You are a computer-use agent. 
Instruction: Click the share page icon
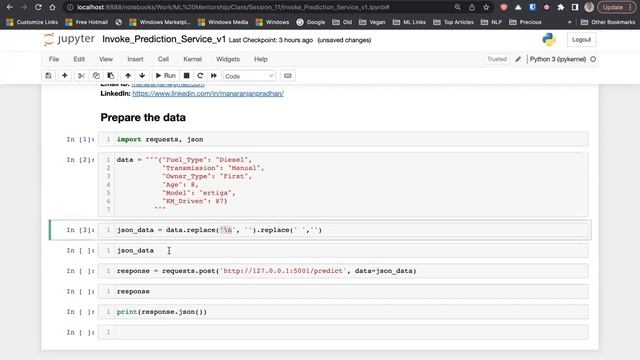pos(472,7)
